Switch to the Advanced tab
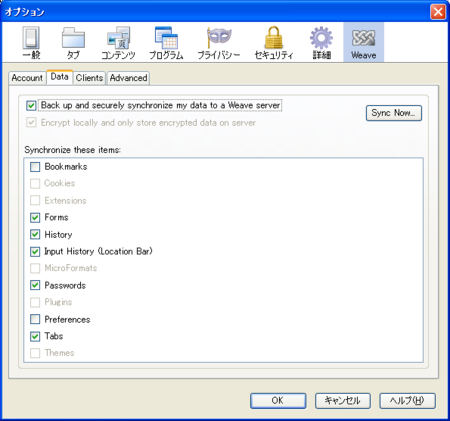The height and width of the screenshot is (421, 450). click(x=128, y=78)
